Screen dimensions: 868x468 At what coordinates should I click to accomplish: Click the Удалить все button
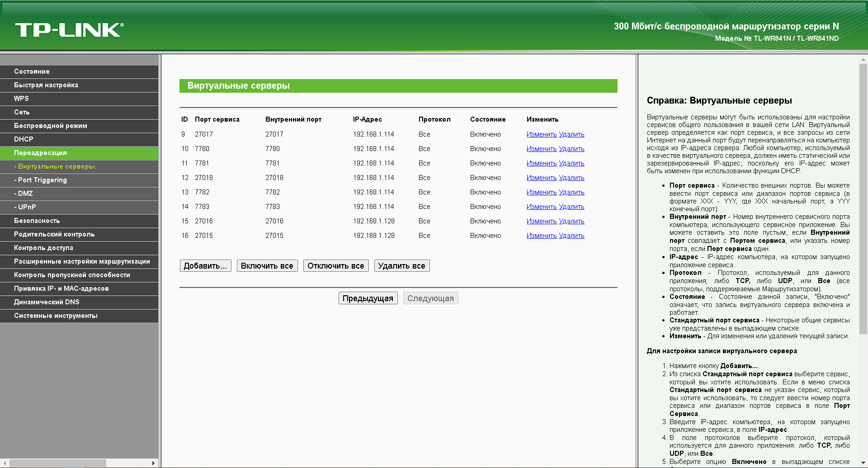pos(402,266)
